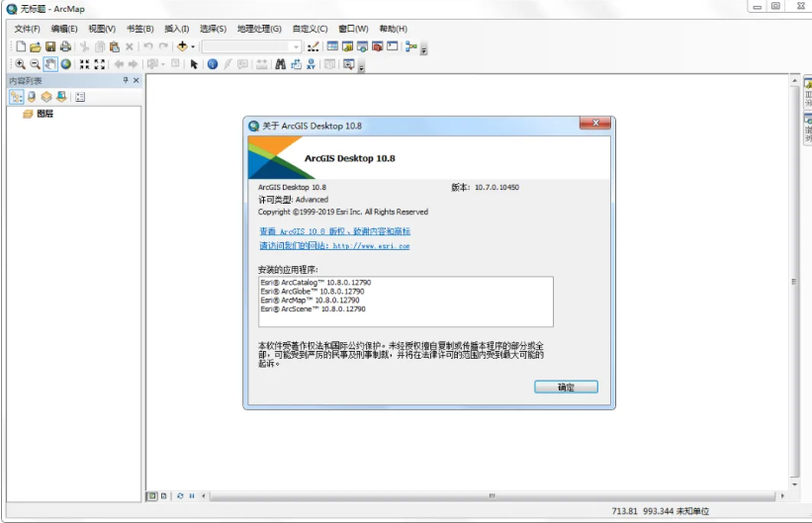Open the 书签(B) menu
The image size is (812, 523).
[139, 29]
